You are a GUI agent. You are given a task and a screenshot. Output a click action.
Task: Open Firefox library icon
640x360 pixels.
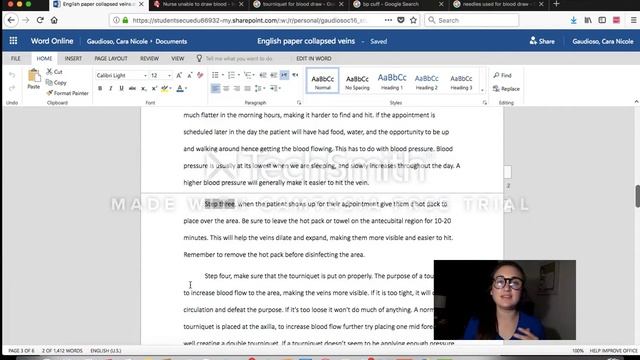(x=588, y=20)
